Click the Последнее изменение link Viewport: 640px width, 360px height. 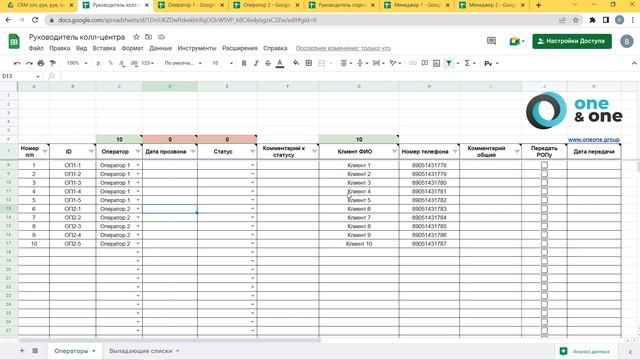(343, 48)
